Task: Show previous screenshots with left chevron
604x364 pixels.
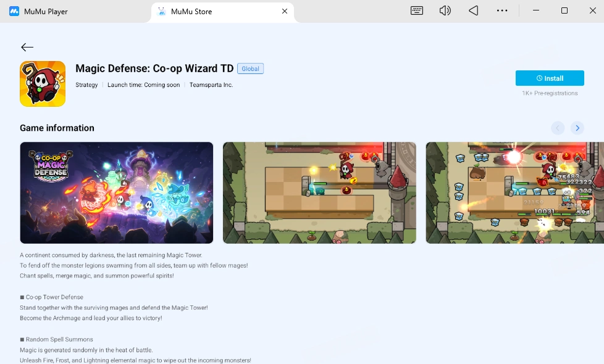Action: [x=558, y=128]
